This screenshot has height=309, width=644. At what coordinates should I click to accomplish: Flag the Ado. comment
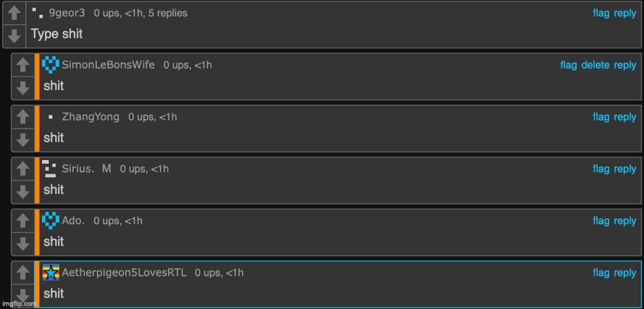tap(601, 221)
